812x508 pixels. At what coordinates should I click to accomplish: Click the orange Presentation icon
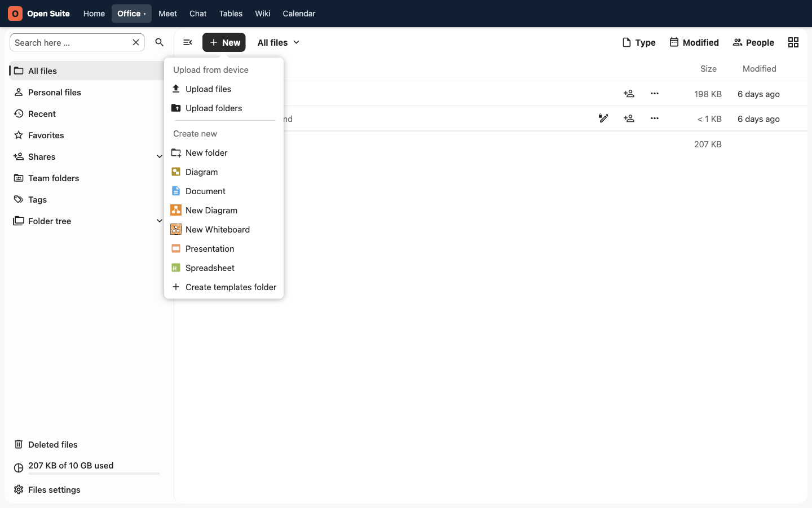pyautogui.click(x=176, y=249)
